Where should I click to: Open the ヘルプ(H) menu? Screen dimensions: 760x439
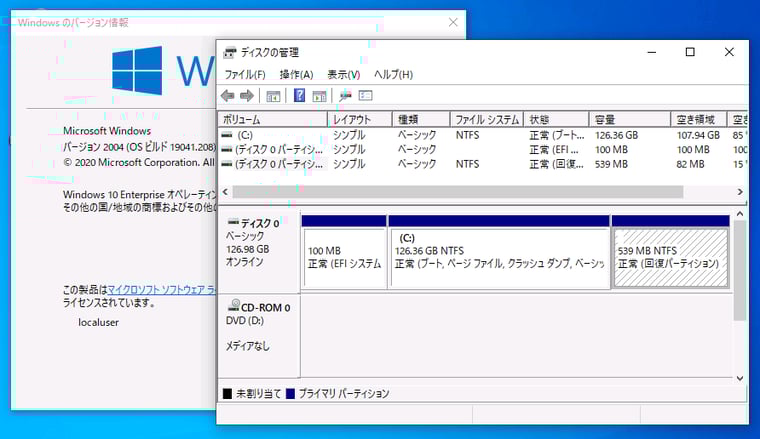point(393,75)
